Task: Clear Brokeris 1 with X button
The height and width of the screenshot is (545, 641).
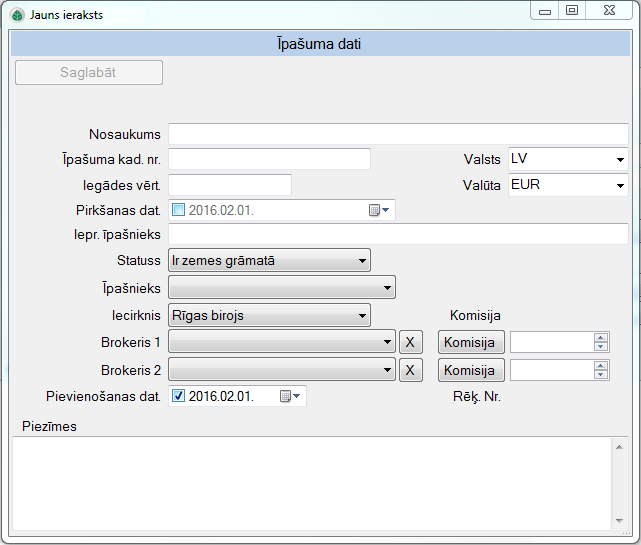Action: [410, 342]
